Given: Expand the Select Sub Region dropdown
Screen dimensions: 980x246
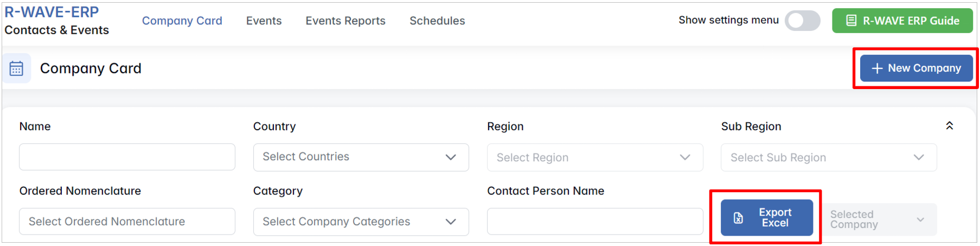Looking at the screenshot, I should pyautogui.click(x=828, y=157).
